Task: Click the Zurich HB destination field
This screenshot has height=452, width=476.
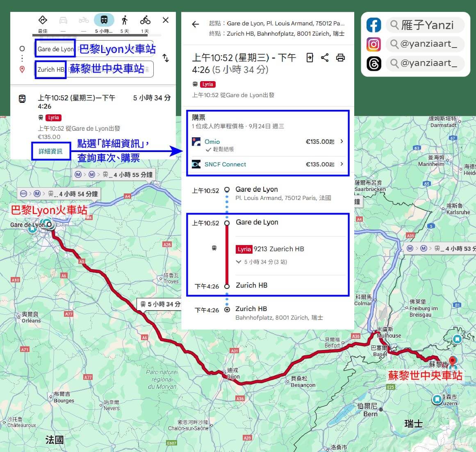Action: pyautogui.click(x=50, y=69)
